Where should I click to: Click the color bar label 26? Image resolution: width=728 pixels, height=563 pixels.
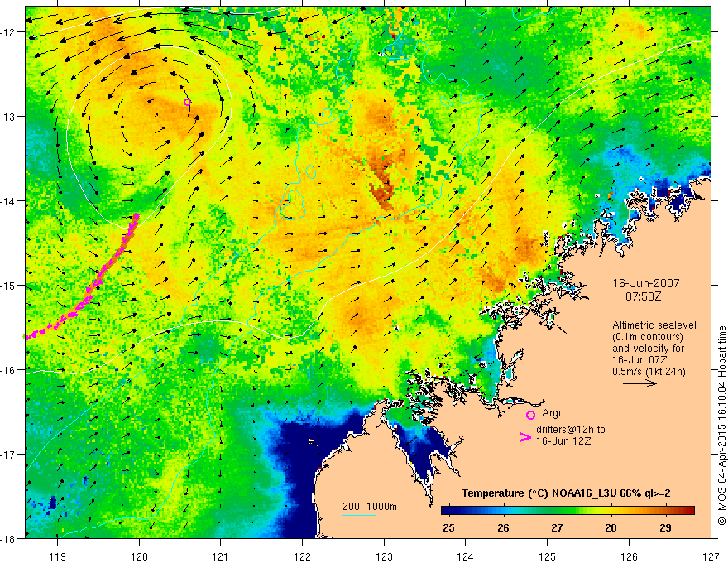click(x=503, y=527)
